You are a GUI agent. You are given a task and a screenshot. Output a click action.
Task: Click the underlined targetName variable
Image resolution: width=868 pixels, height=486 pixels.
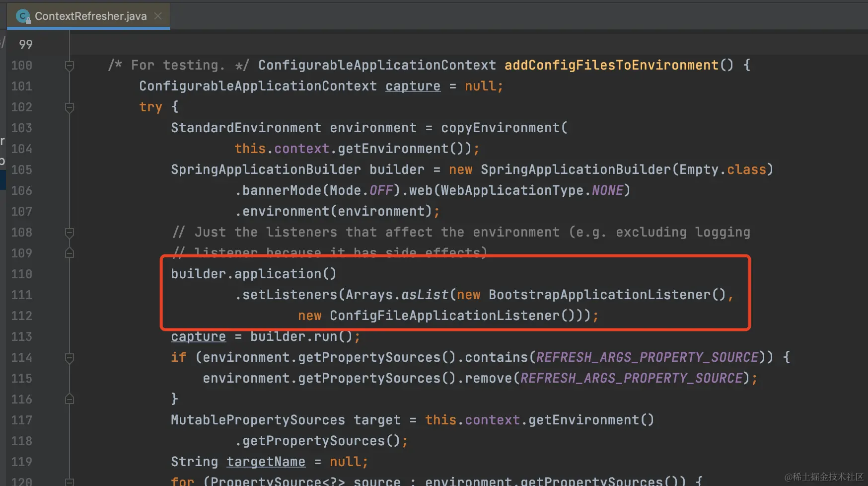tap(266, 462)
